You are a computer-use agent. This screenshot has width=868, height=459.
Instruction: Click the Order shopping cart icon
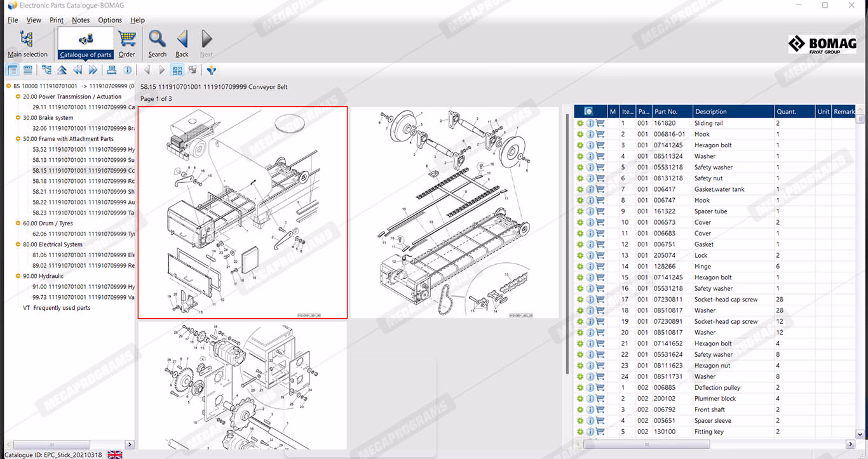pyautogui.click(x=127, y=43)
